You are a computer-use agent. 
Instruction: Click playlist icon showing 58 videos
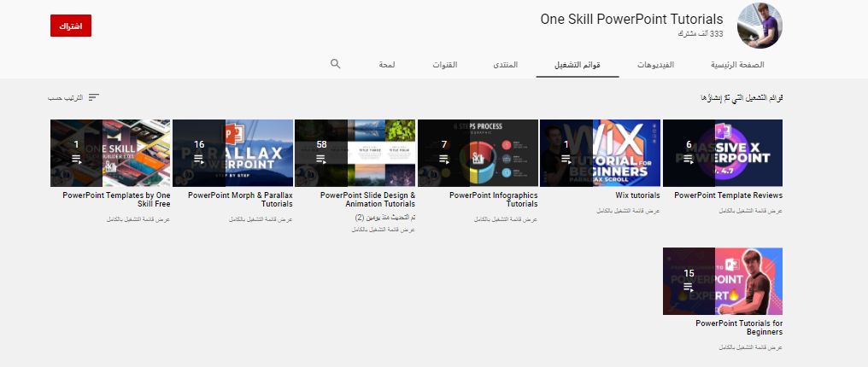tap(321, 160)
